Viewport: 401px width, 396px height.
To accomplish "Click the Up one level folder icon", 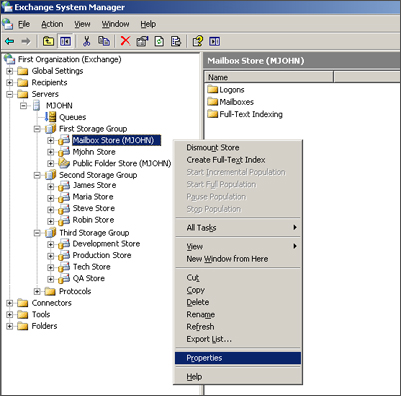I will (49, 41).
